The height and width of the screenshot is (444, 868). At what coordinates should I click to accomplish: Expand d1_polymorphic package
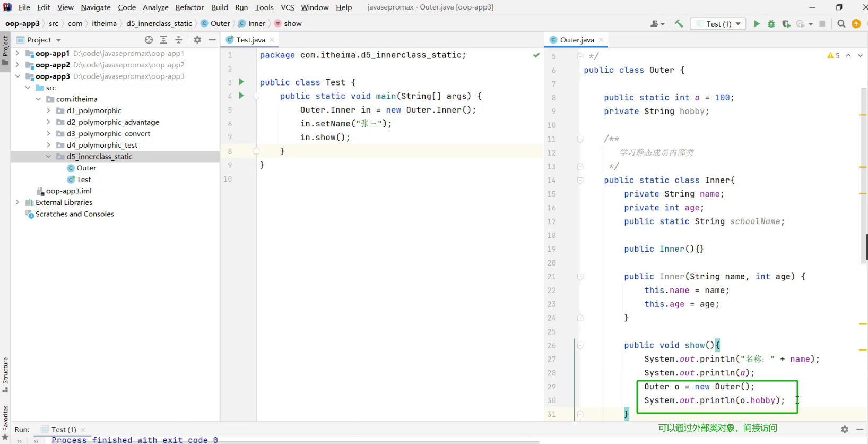[x=48, y=110]
